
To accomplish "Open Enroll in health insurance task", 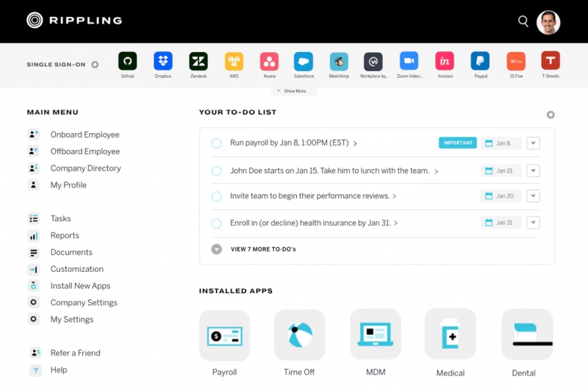I will [314, 223].
